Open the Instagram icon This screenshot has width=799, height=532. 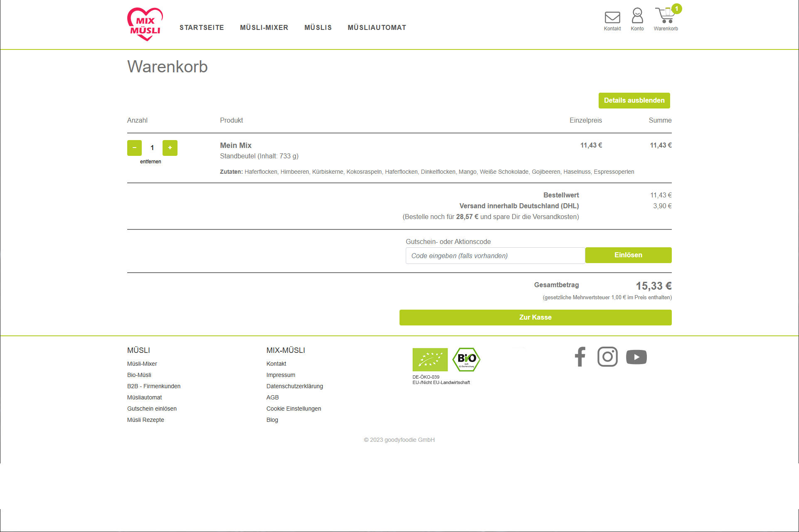coord(608,357)
